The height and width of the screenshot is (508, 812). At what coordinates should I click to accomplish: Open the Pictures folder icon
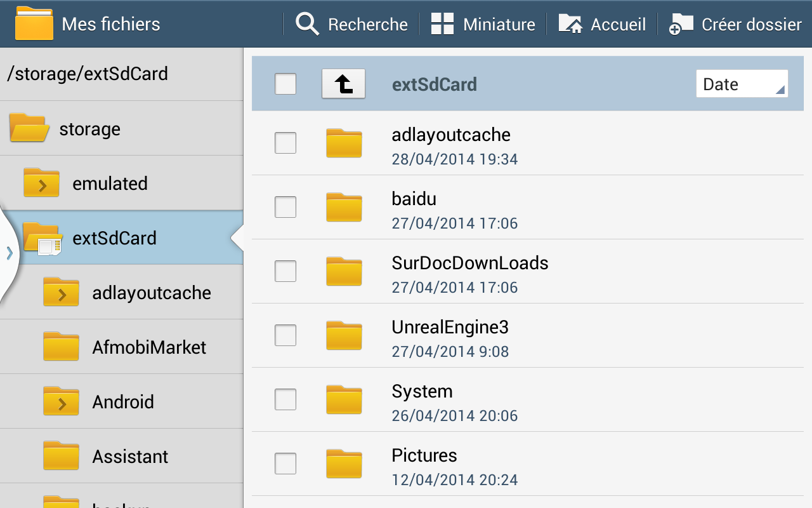coord(344,464)
